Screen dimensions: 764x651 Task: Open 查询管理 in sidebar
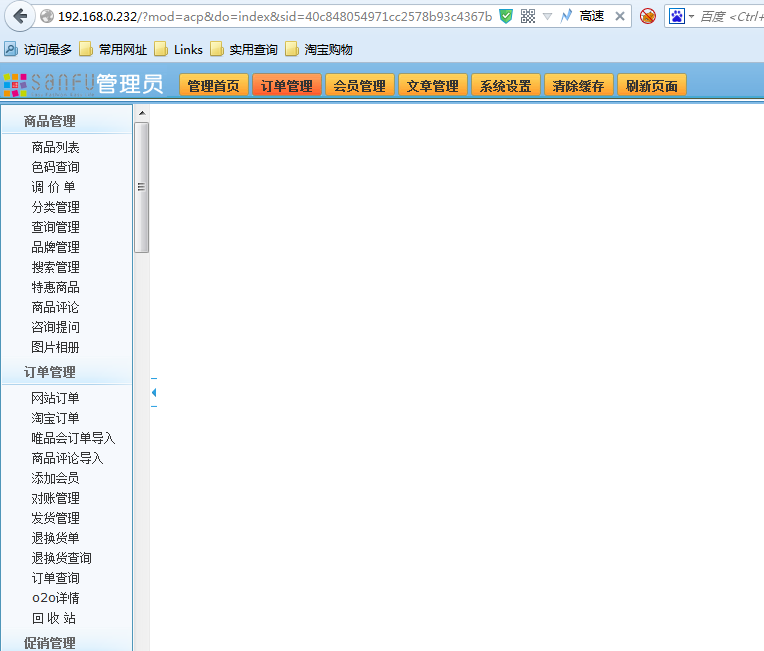click(56, 227)
